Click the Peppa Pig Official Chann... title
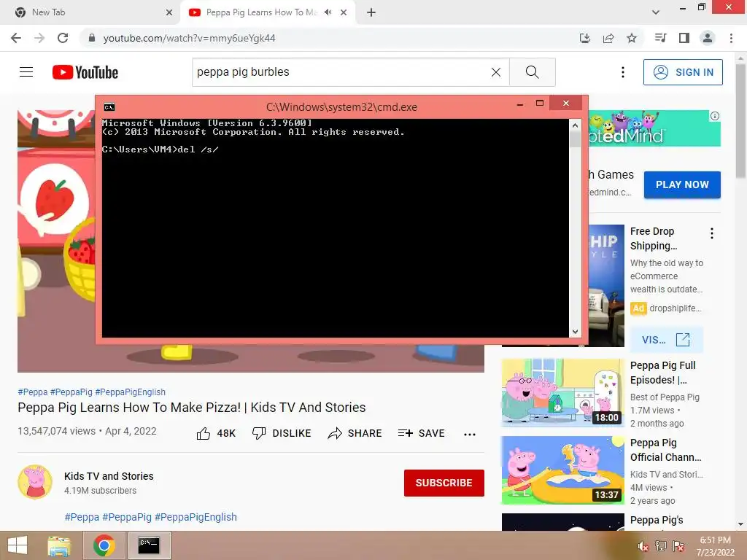 pyautogui.click(x=665, y=450)
